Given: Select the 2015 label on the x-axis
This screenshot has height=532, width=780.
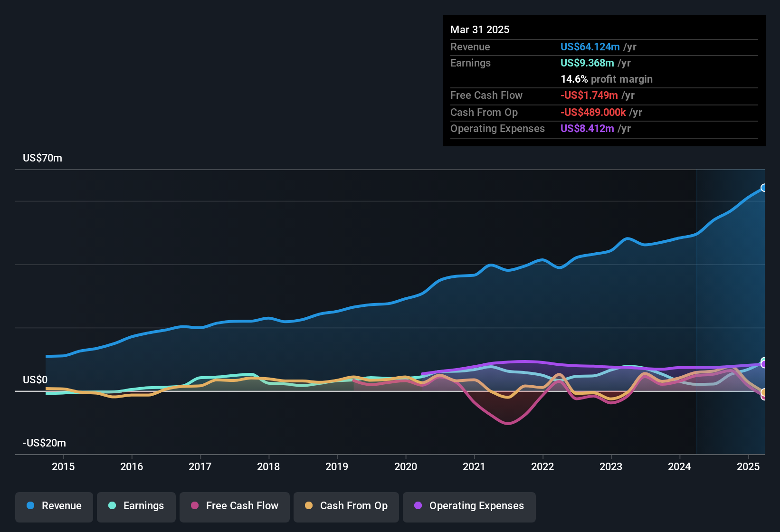Looking at the screenshot, I should [x=63, y=467].
